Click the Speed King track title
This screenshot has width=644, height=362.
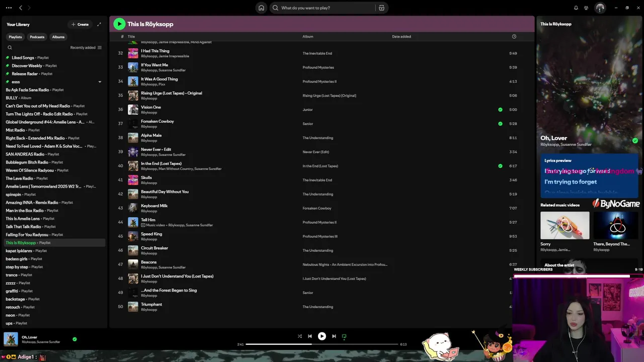[151, 234]
